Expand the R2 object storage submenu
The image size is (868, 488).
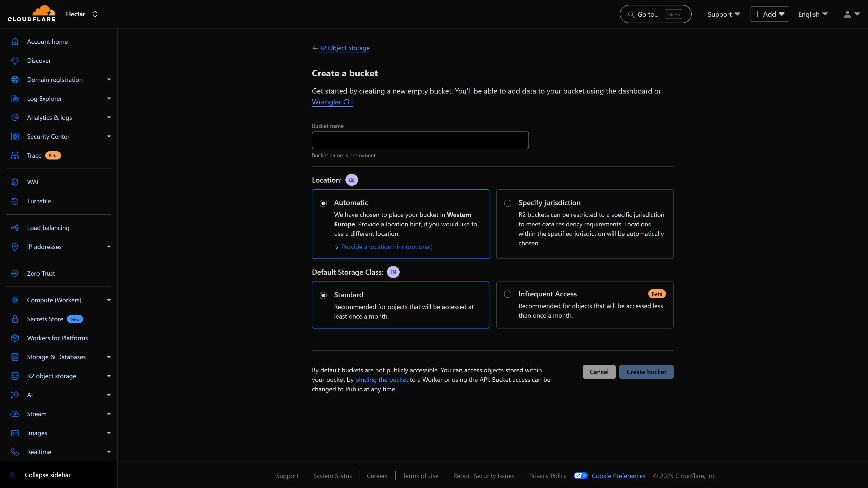[109, 376]
